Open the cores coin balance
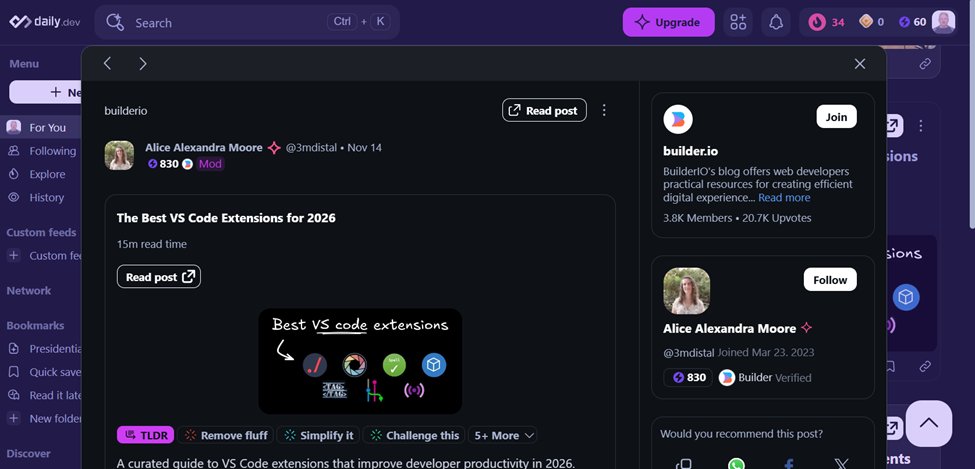The height and width of the screenshot is (469, 975). pyautogui.click(x=872, y=22)
